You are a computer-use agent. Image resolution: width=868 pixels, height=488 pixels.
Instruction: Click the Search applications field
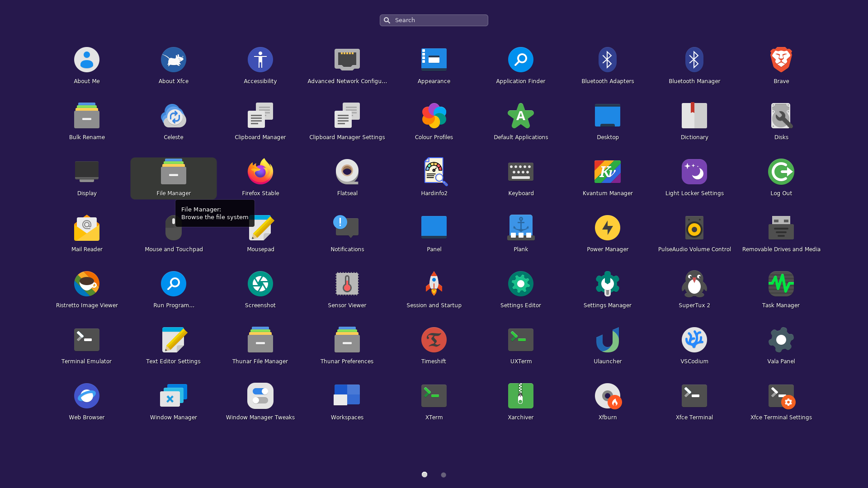(434, 20)
